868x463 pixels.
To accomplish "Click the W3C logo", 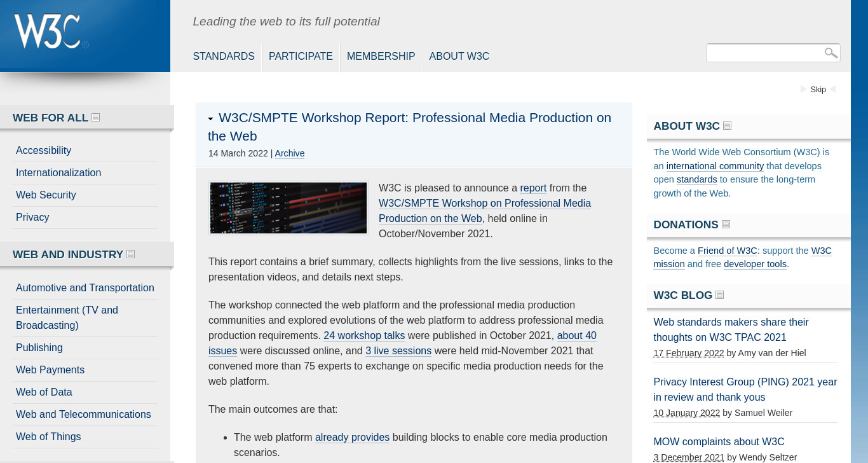I will [51, 31].
